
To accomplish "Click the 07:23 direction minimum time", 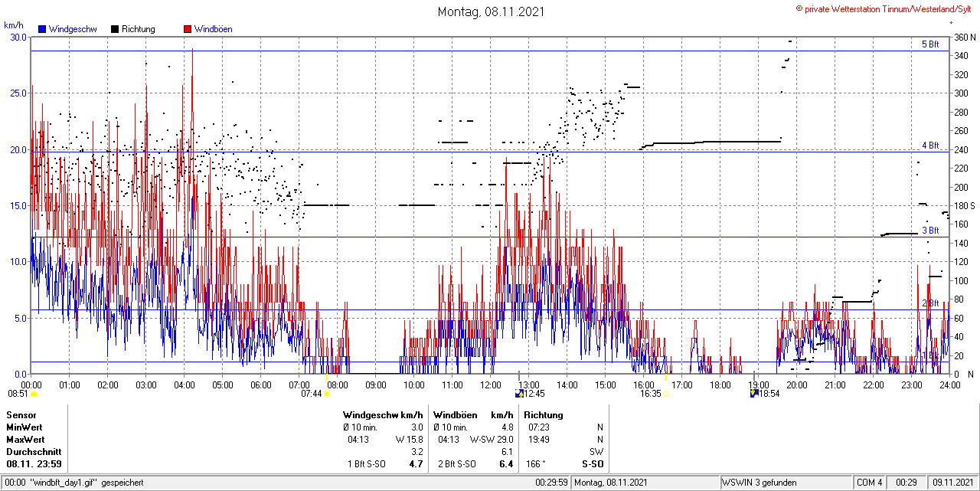I will [539, 427].
